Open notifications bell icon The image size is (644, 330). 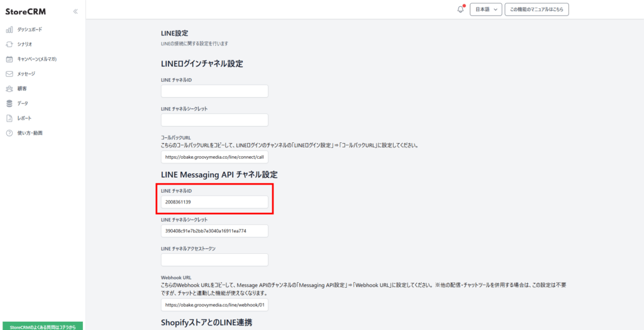tap(460, 9)
